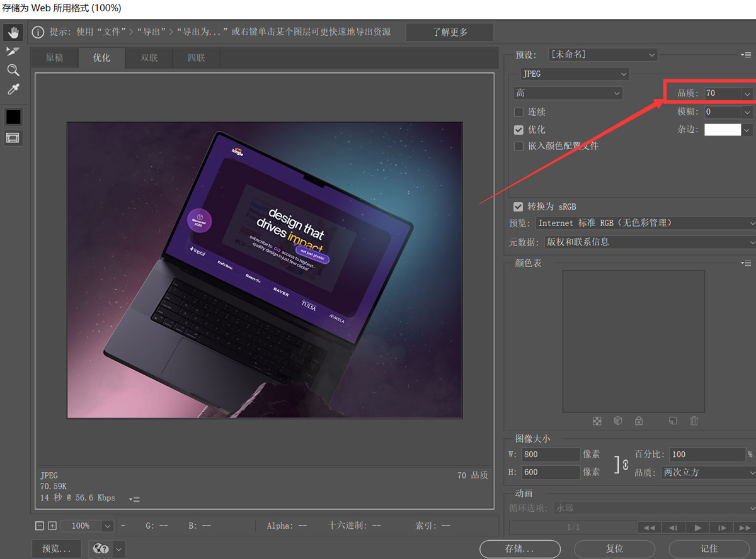
Task: Click the 模糊 blur value field
Action: (723, 112)
